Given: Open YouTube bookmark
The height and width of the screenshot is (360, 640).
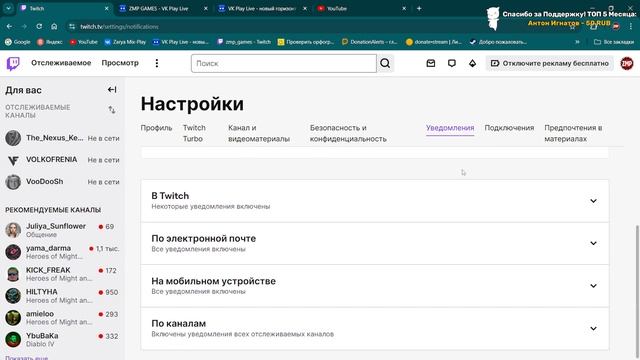Looking at the screenshot, I should (x=84, y=42).
